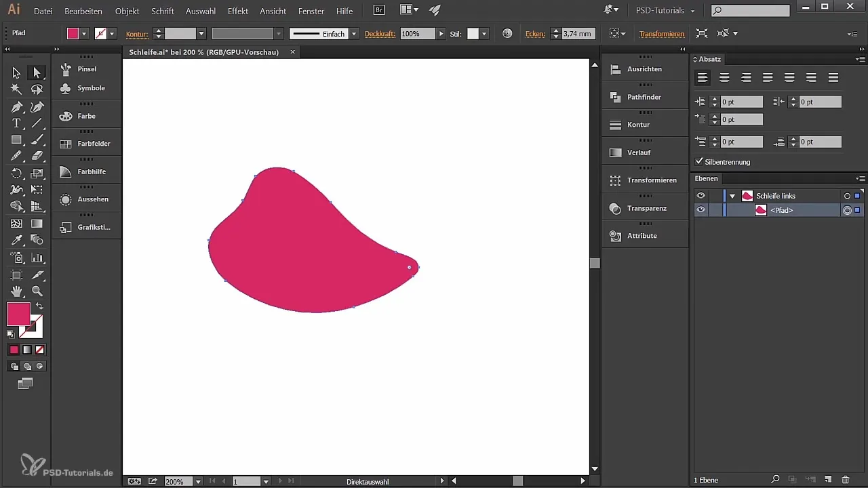Select the Lasso tool
868x488 pixels.
pyautogui.click(x=37, y=89)
